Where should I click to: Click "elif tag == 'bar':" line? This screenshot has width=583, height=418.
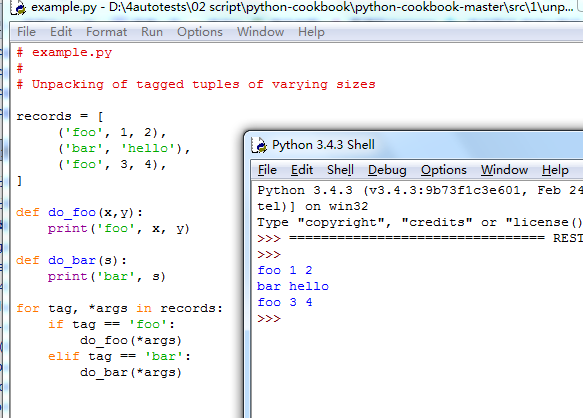tap(119, 357)
